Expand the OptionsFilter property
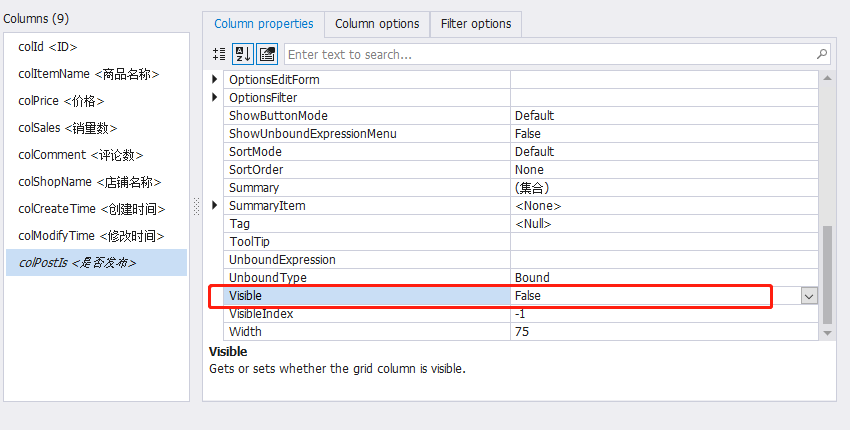The image size is (850, 430). click(x=215, y=98)
